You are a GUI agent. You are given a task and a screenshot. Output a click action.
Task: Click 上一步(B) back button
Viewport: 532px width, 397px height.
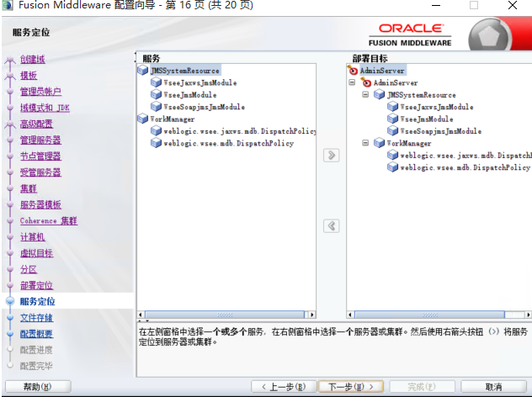tap(284, 387)
